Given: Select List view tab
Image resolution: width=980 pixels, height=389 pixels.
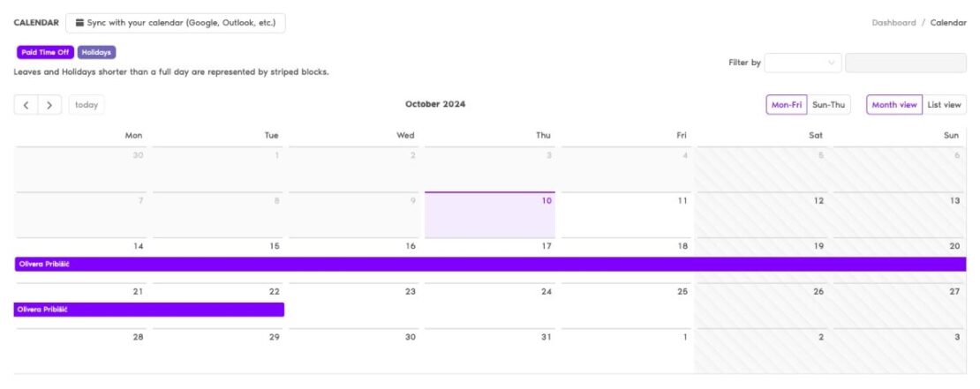Looking at the screenshot, I should coord(944,105).
